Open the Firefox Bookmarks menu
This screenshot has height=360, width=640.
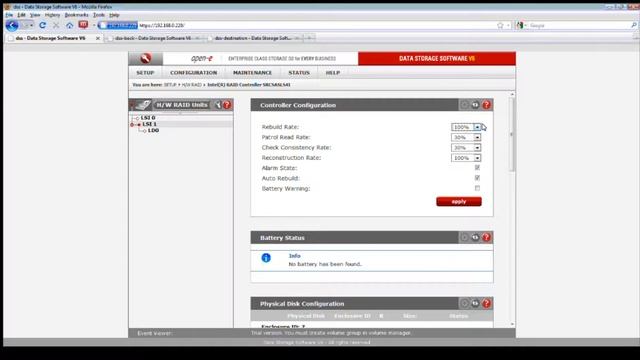click(76, 15)
